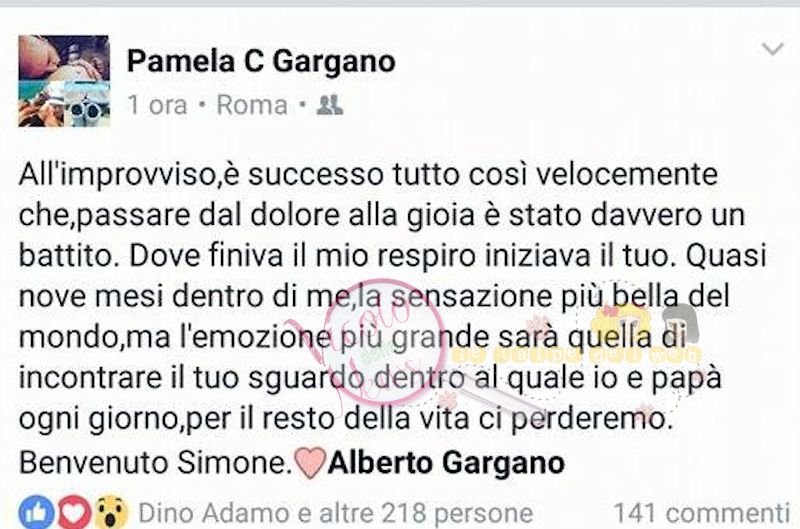This screenshot has width=800, height=529.
Task: Open the Roma location tag
Action: [252, 105]
